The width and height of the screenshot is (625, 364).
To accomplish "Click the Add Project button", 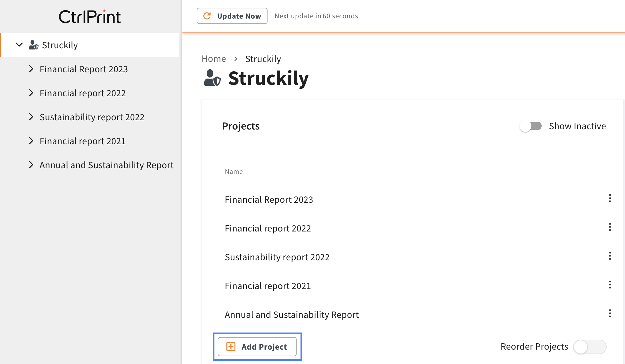I will [x=257, y=347].
